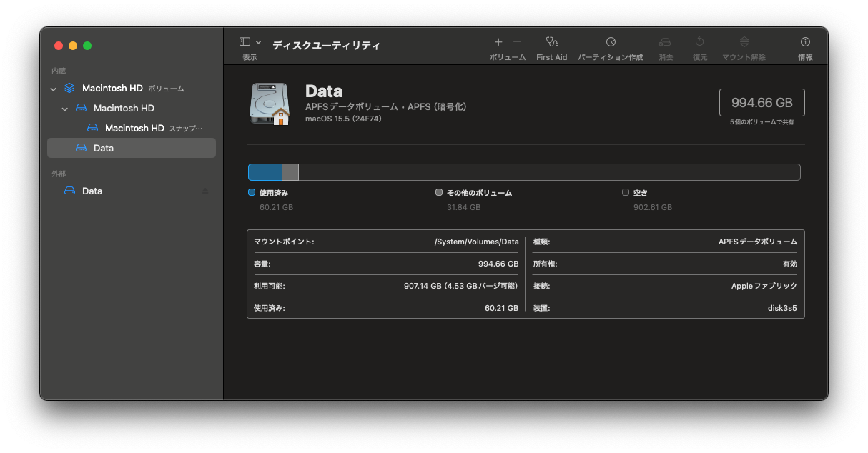Click the 消去 erase icon
The width and height of the screenshot is (868, 453).
pos(665,42)
